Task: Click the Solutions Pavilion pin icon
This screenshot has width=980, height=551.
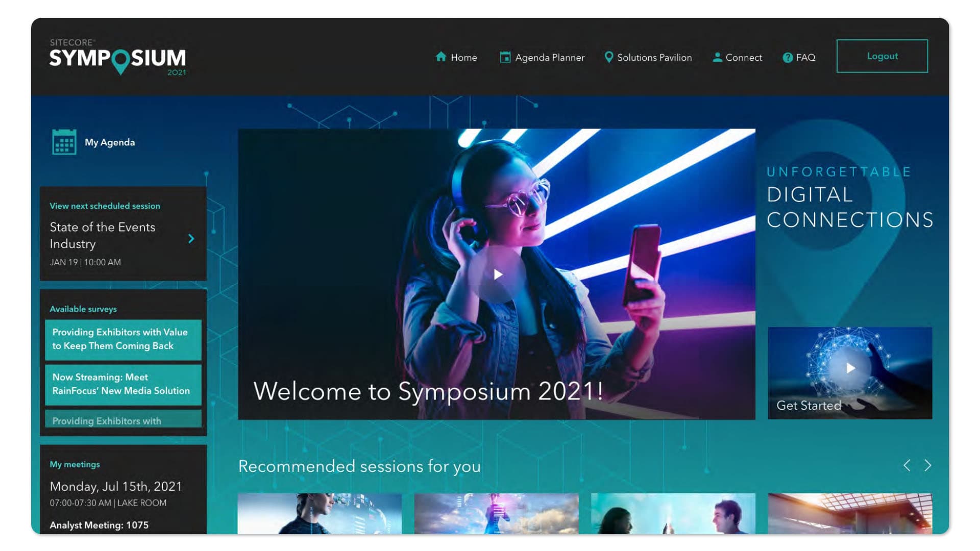Action: click(x=608, y=57)
